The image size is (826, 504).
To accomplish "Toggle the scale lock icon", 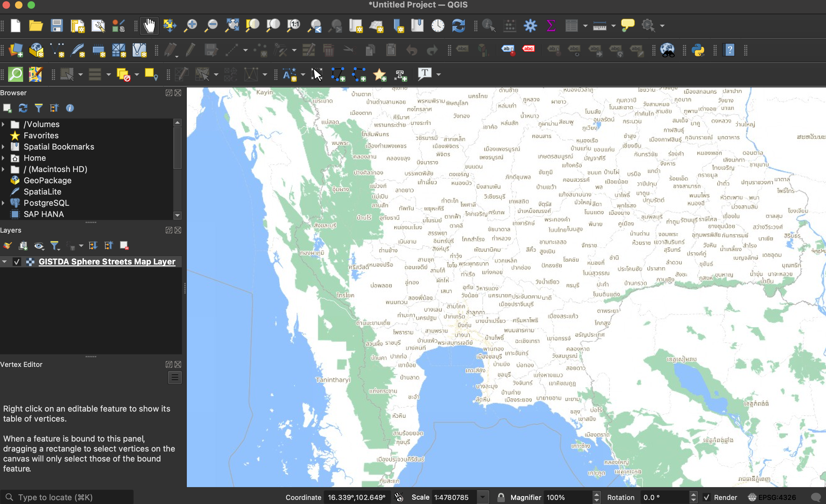I will tap(500, 497).
